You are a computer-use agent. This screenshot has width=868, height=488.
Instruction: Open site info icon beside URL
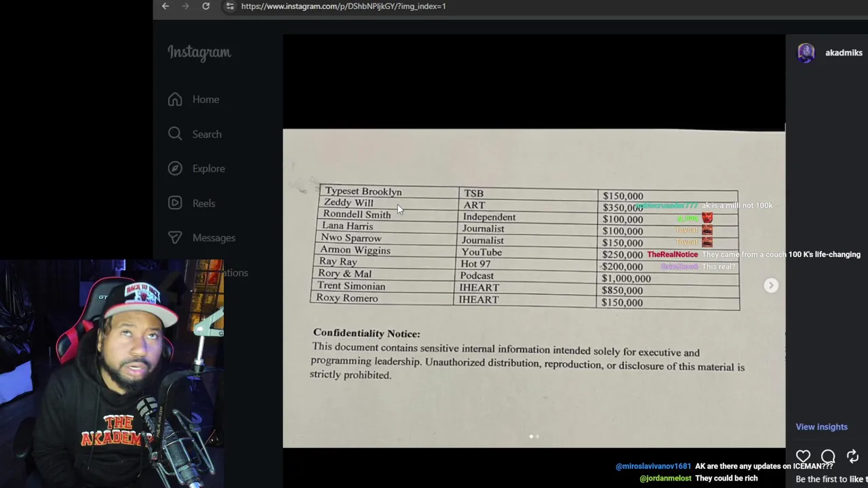[x=230, y=6]
